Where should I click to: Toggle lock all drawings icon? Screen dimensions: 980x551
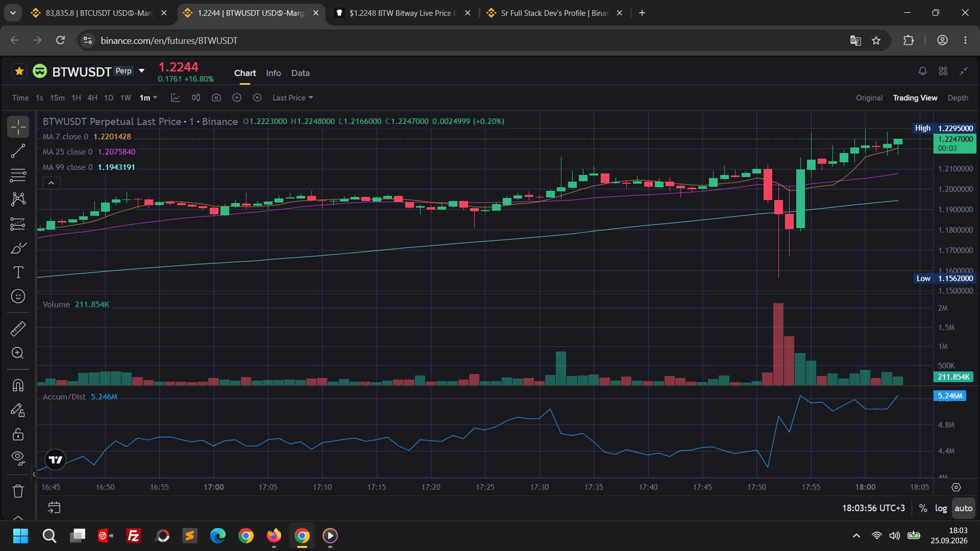pos(18,434)
